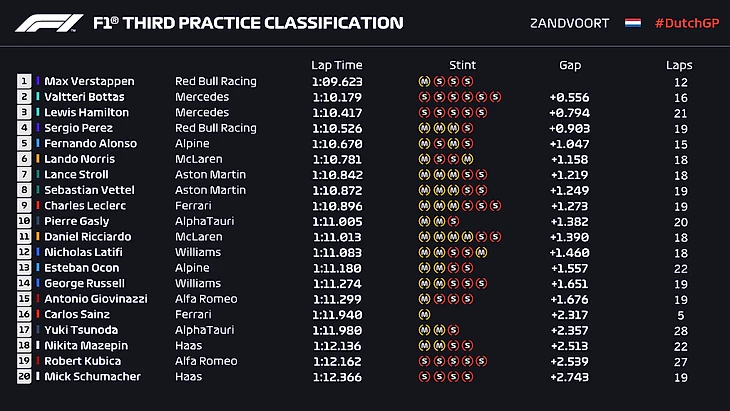The image size is (730, 411).
Task: Click the Lewis Hamilton driver name
Action: click(x=86, y=113)
